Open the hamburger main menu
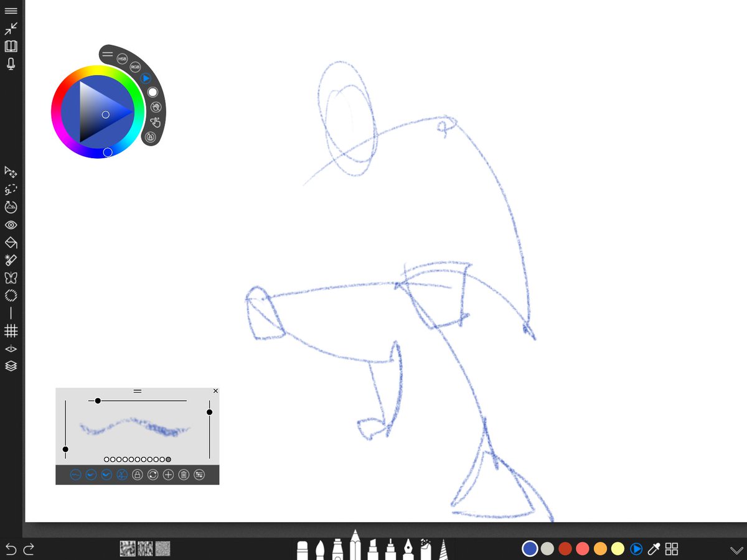 click(11, 11)
